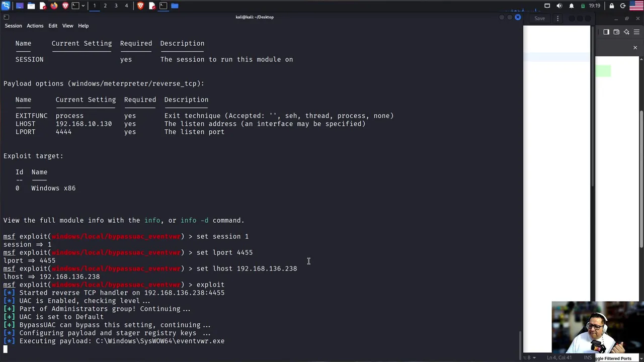The width and height of the screenshot is (644, 362).
Task: Open the Brave wallet icon
Action: (616, 32)
